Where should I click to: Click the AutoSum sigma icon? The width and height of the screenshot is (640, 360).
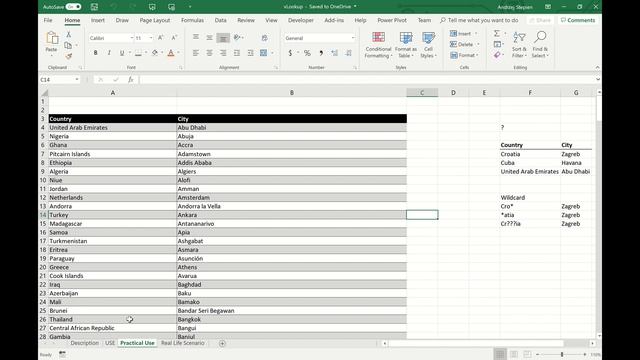click(497, 33)
